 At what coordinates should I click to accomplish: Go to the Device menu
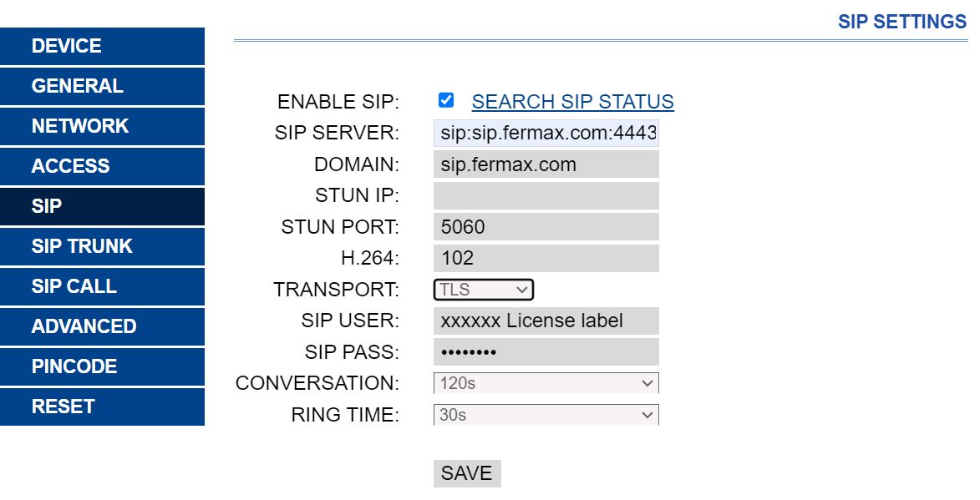tap(103, 46)
